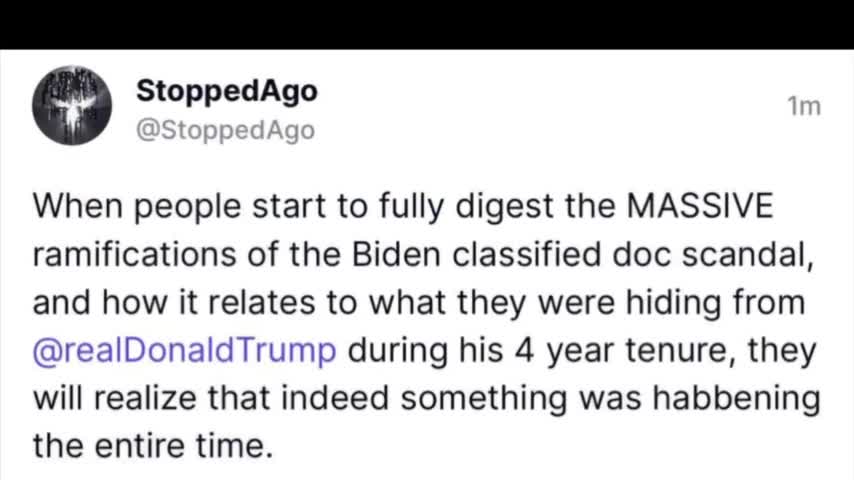Image resolution: width=854 pixels, height=480 pixels.
Task: Click the word 'ramifications' in the post
Action: tap(135, 254)
